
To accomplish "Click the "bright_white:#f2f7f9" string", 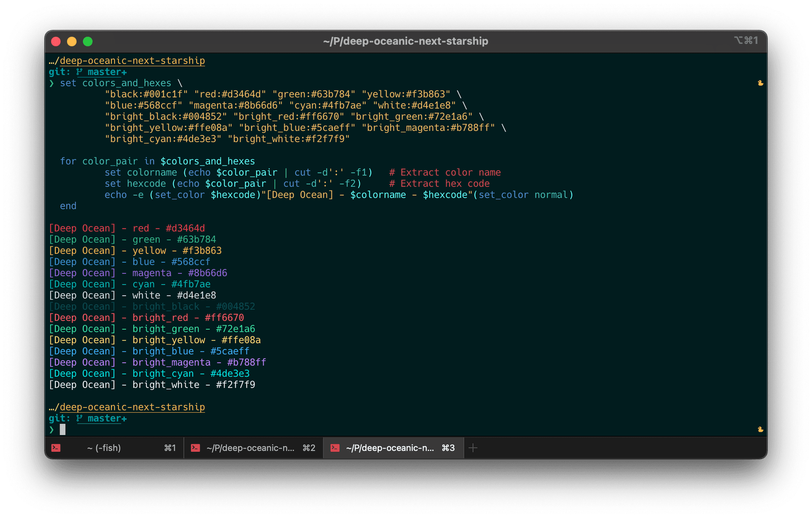I will (289, 139).
